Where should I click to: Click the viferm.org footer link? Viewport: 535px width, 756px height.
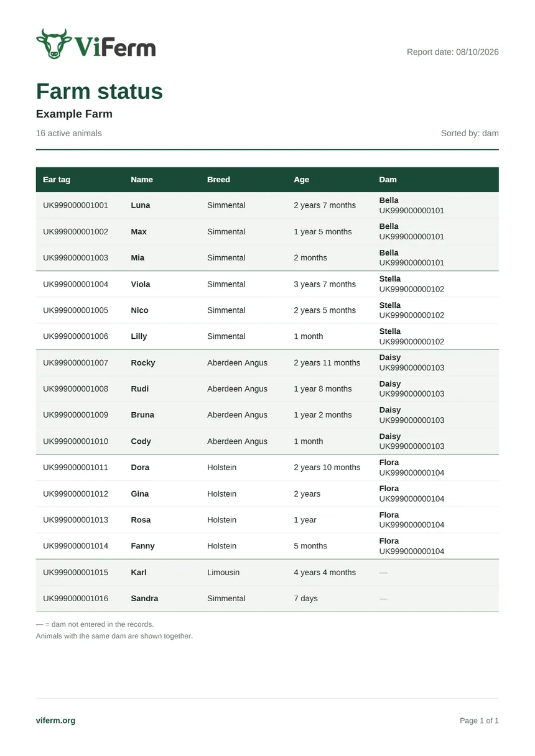coord(55,721)
